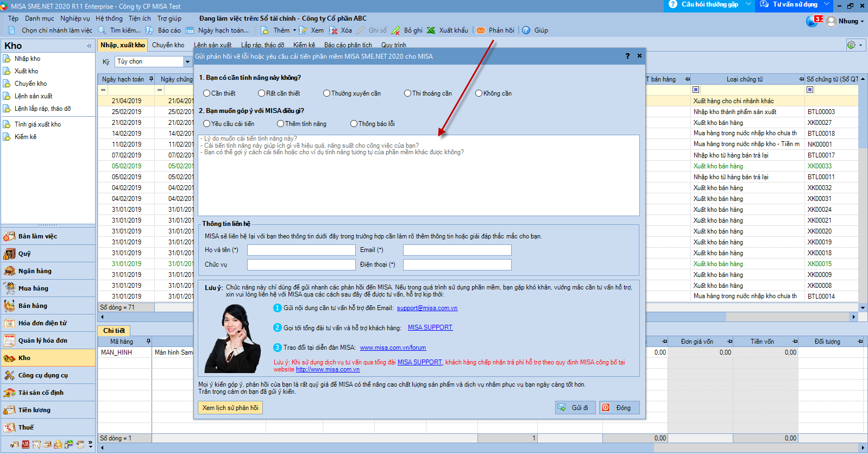
Task: Open the Công cụ dụng cụ module icon
Action: [9, 375]
